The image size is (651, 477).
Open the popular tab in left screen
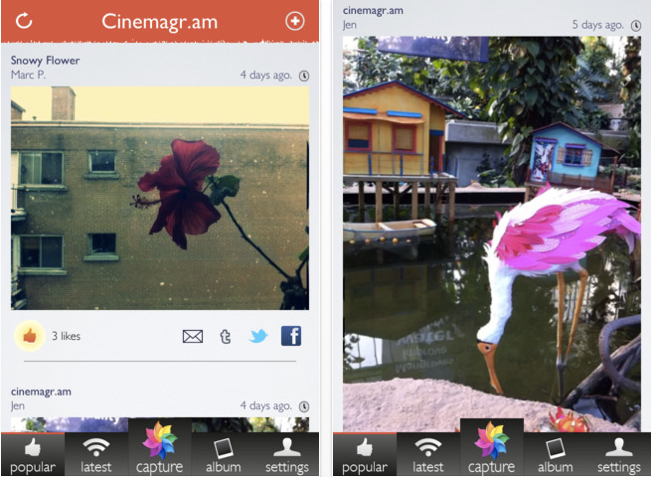coord(33,454)
